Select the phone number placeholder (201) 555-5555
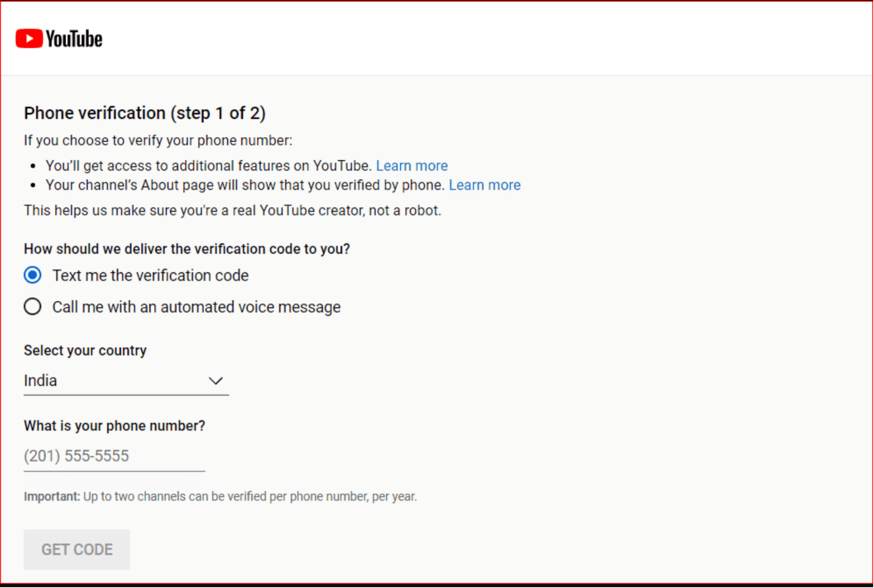874x588 pixels. pyautogui.click(x=76, y=456)
